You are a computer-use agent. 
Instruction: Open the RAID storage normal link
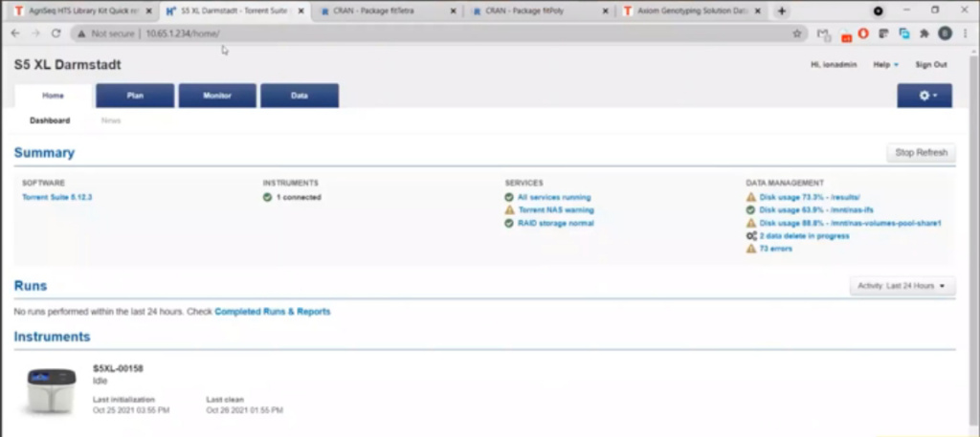pyautogui.click(x=556, y=224)
